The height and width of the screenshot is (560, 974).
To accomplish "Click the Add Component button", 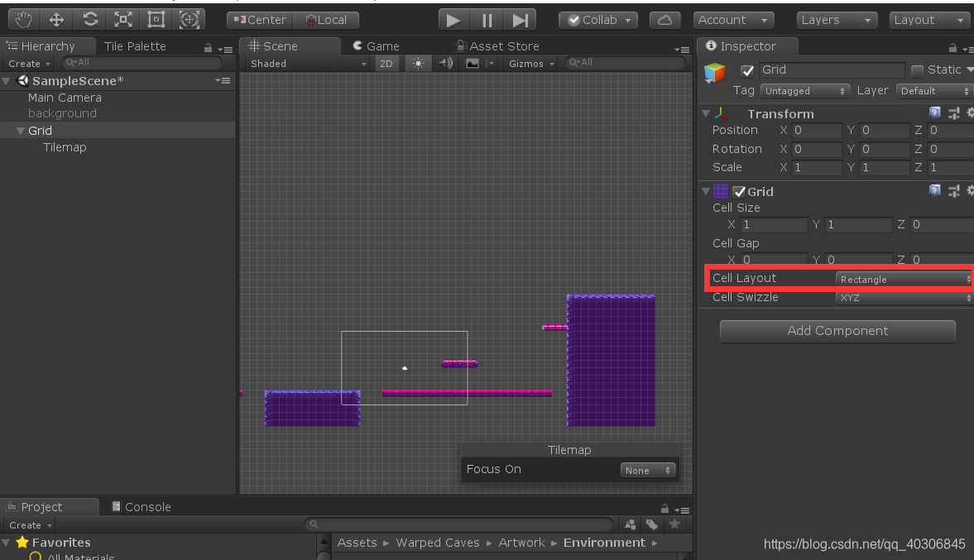I will tap(837, 331).
